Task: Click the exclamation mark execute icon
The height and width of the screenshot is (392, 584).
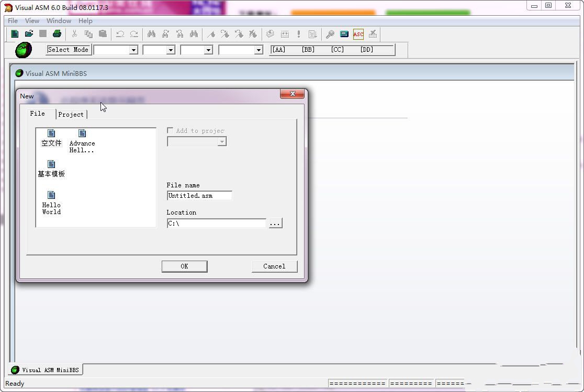Action: (x=299, y=34)
